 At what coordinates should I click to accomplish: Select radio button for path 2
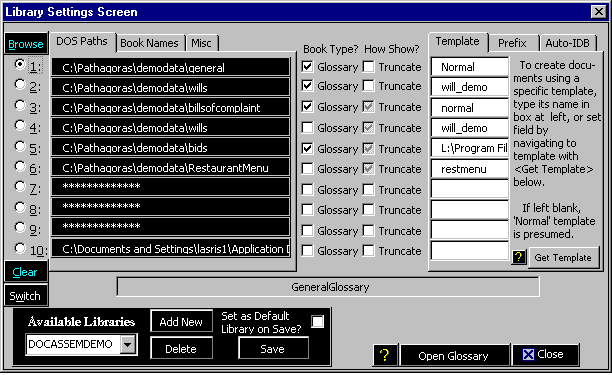(x=20, y=84)
